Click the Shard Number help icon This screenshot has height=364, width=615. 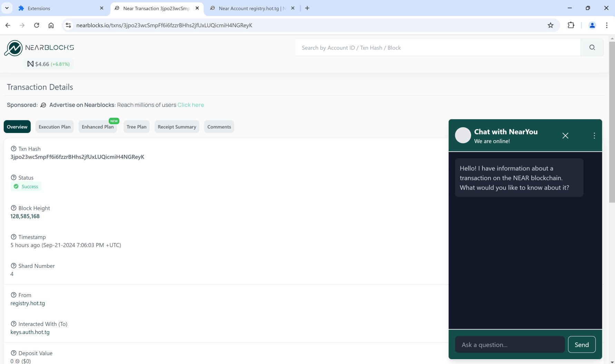tap(13, 266)
